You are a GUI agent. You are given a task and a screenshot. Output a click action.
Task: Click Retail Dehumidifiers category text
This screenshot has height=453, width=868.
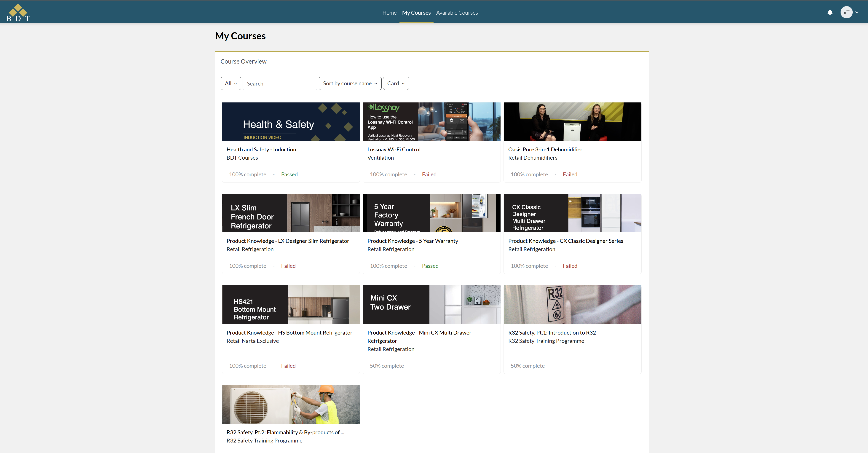pos(532,158)
